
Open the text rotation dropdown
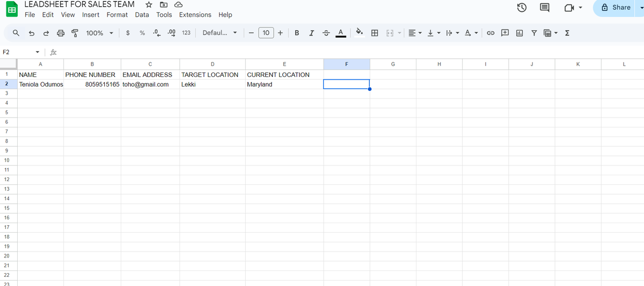(x=471, y=33)
